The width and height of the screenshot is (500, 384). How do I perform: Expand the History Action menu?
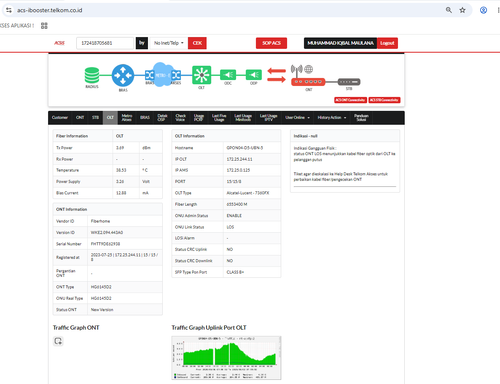(x=332, y=118)
